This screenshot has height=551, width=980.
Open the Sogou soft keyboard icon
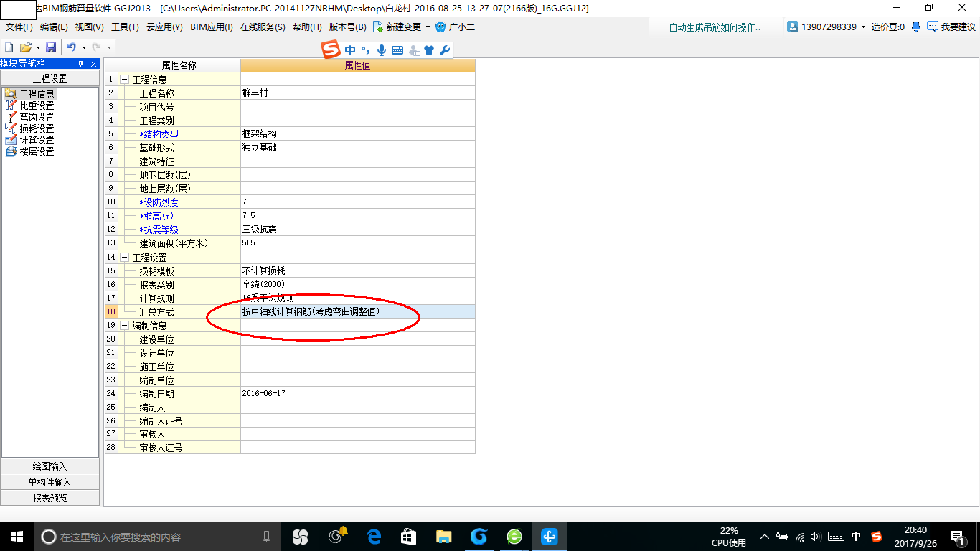tap(397, 50)
